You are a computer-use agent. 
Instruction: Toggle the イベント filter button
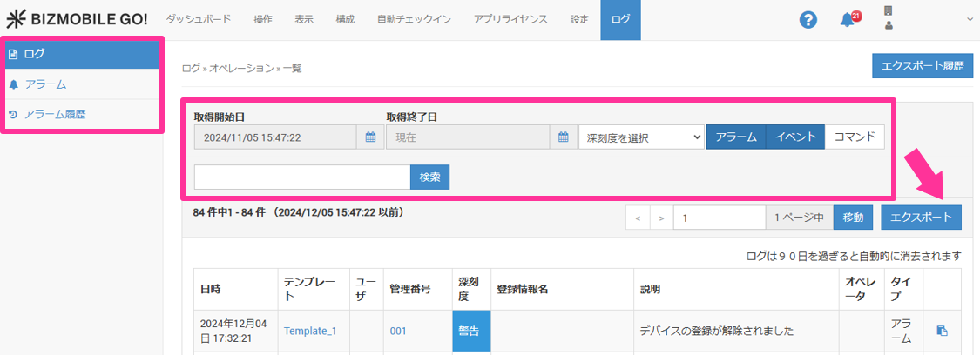click(794, 137)
